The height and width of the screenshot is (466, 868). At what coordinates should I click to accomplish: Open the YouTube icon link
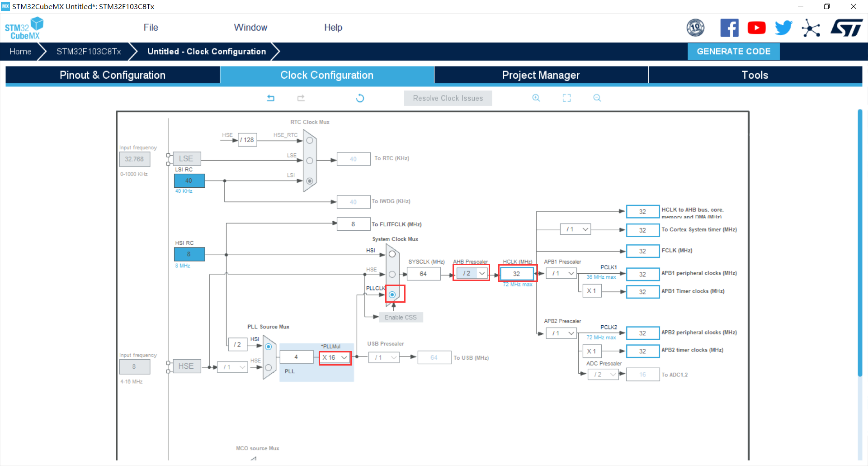pos(756,28)
